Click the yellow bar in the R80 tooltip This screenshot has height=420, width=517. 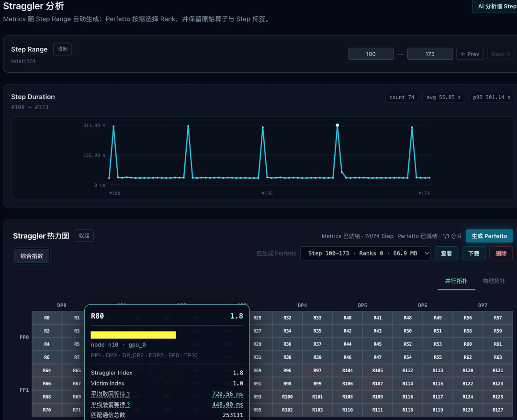(x=133, y=335)
